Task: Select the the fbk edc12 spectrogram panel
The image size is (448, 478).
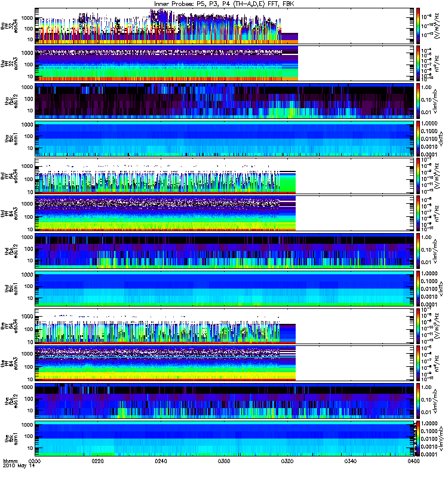Action: point(225,401)
